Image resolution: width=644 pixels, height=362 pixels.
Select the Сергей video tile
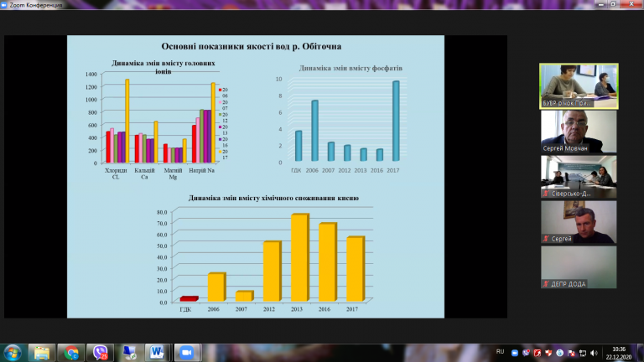pyautogui.click(x=579, y=222)
